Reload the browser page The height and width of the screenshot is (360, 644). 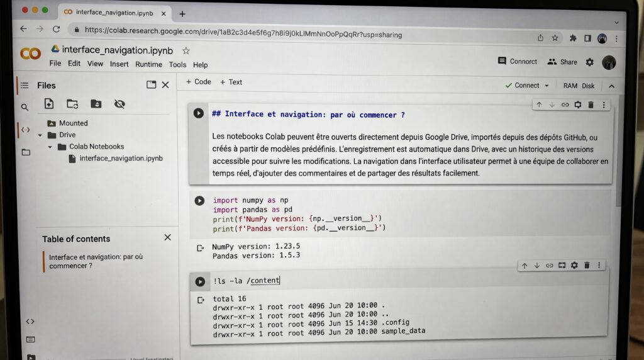(56, 29)
